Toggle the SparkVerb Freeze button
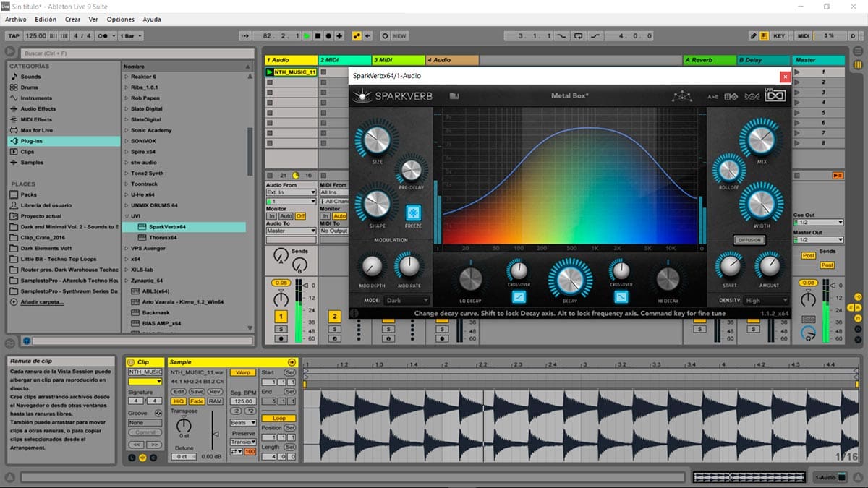Image resolution: width=868 pixels, height=488 pixels. coord(413,213)
